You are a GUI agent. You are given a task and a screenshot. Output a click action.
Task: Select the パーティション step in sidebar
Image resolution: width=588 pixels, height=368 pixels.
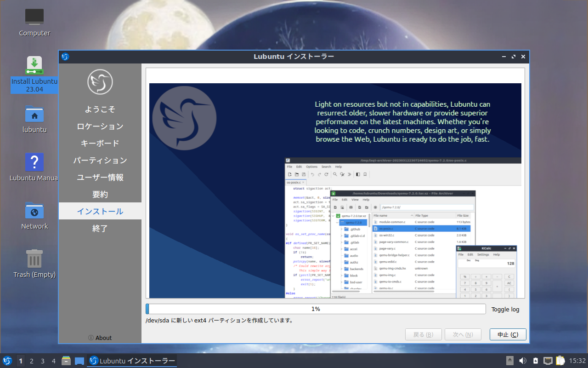point(100,161)
